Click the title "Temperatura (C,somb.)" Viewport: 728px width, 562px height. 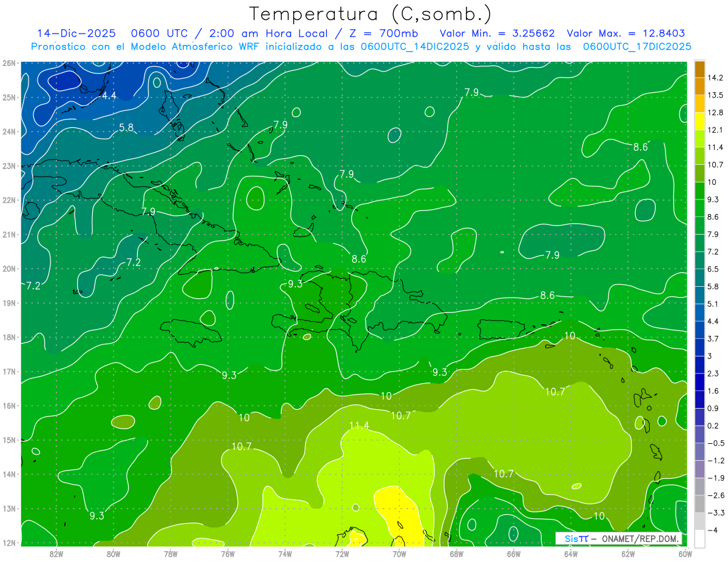(370, 14)
